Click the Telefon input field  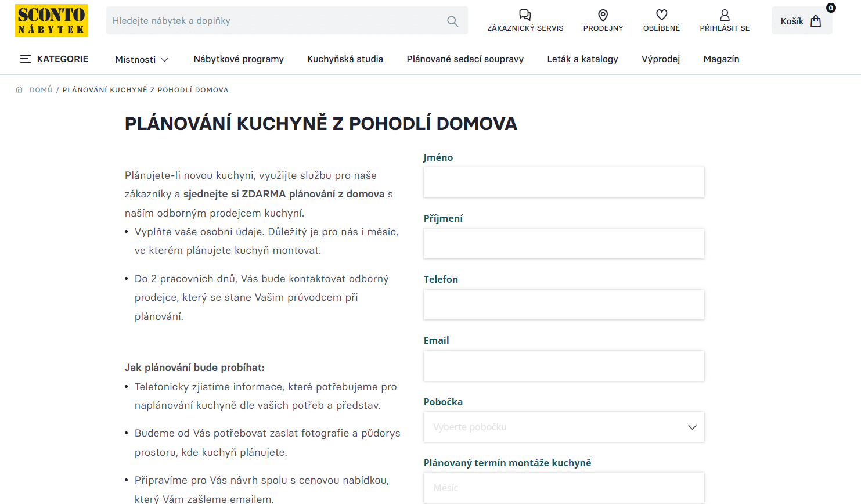pos(564,304)
